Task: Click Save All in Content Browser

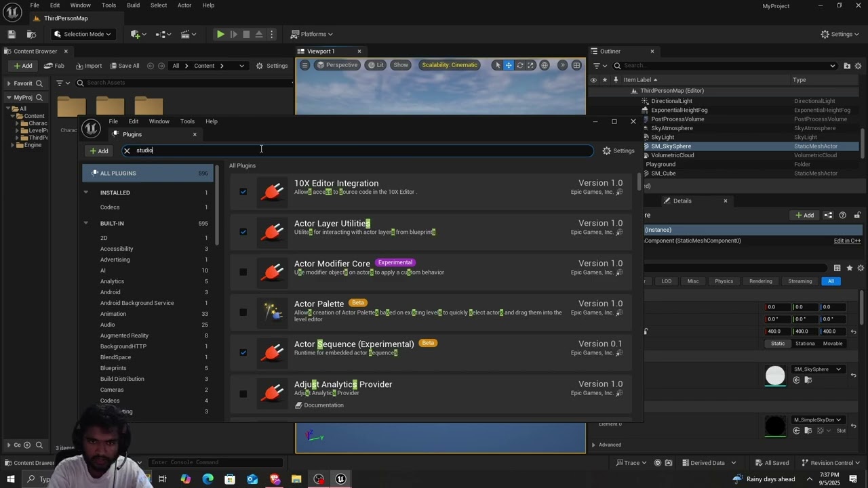Action: (124, 66)
